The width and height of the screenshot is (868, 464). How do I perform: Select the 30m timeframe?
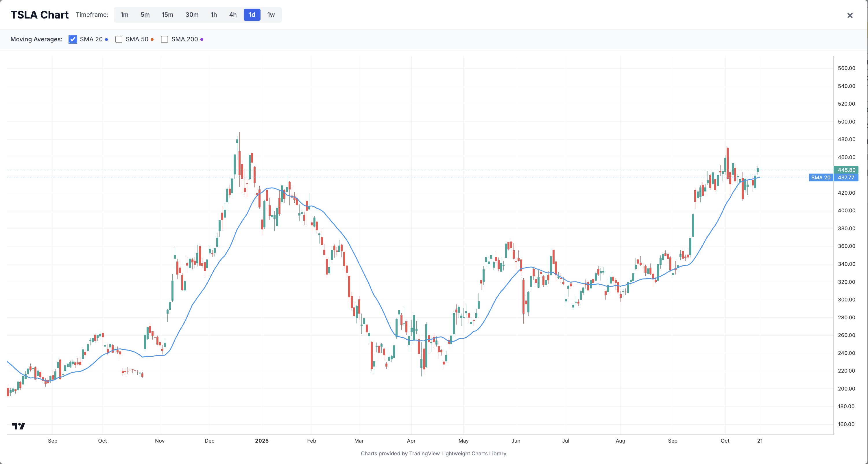click(x=192, y=15)
